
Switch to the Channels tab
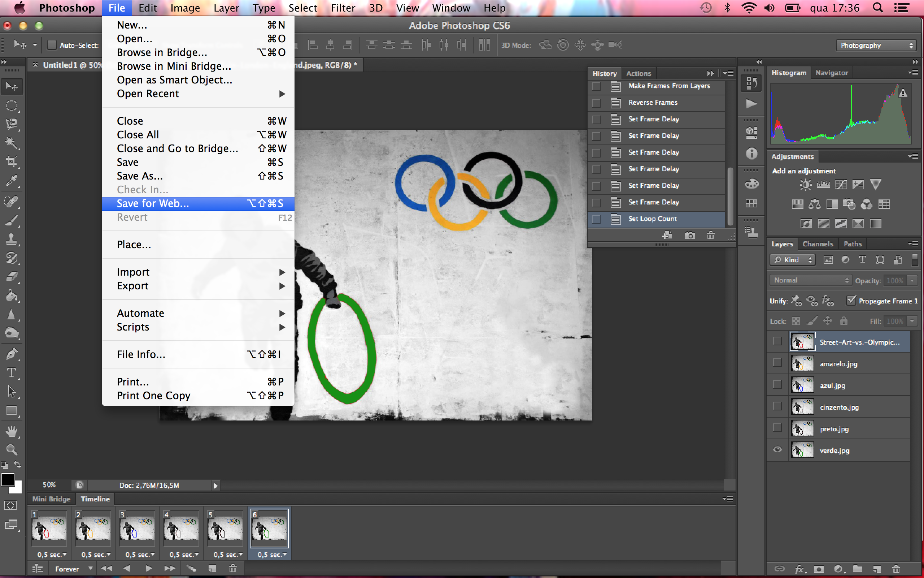point(818,244)
